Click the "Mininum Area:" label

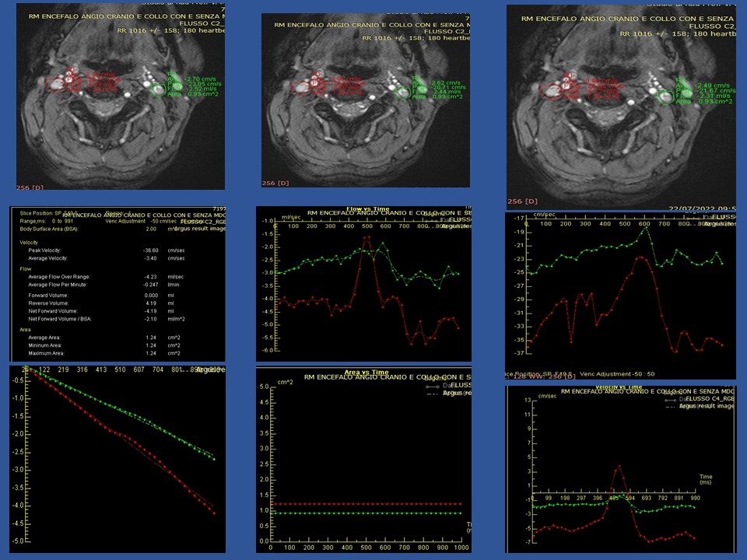[x=45, y=345]
